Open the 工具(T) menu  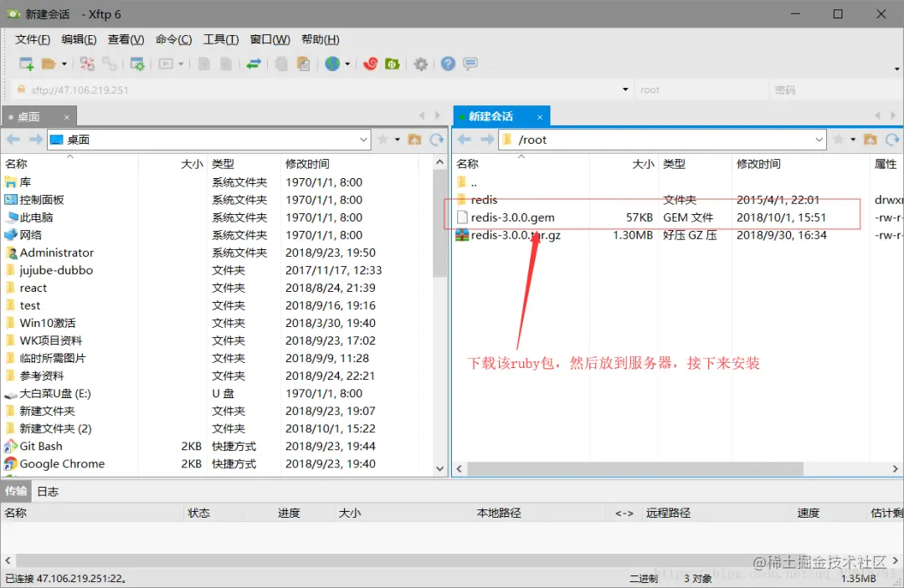pos(222,39)
